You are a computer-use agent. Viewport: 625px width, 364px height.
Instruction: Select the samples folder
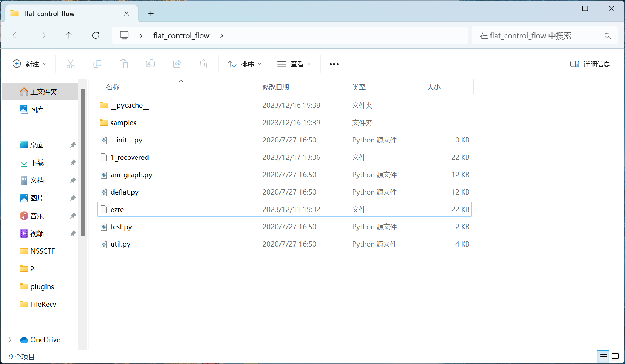pos(284,123)
